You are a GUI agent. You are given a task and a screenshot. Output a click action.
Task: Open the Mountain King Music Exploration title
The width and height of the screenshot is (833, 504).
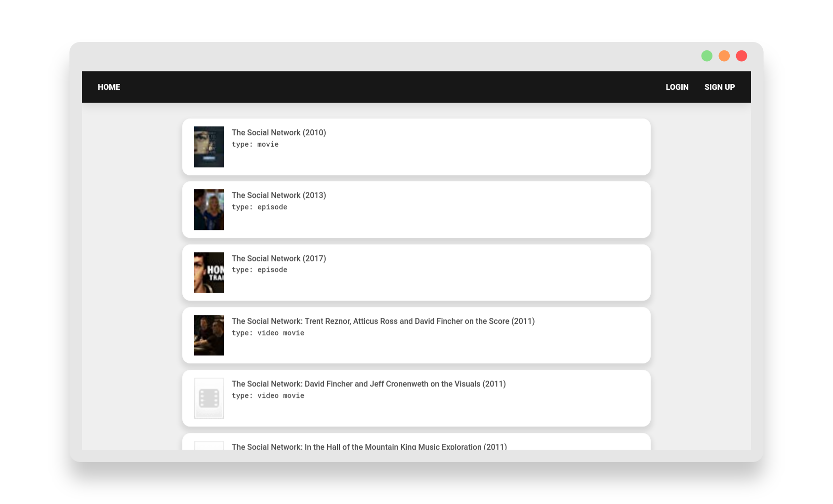pos(369,446)
